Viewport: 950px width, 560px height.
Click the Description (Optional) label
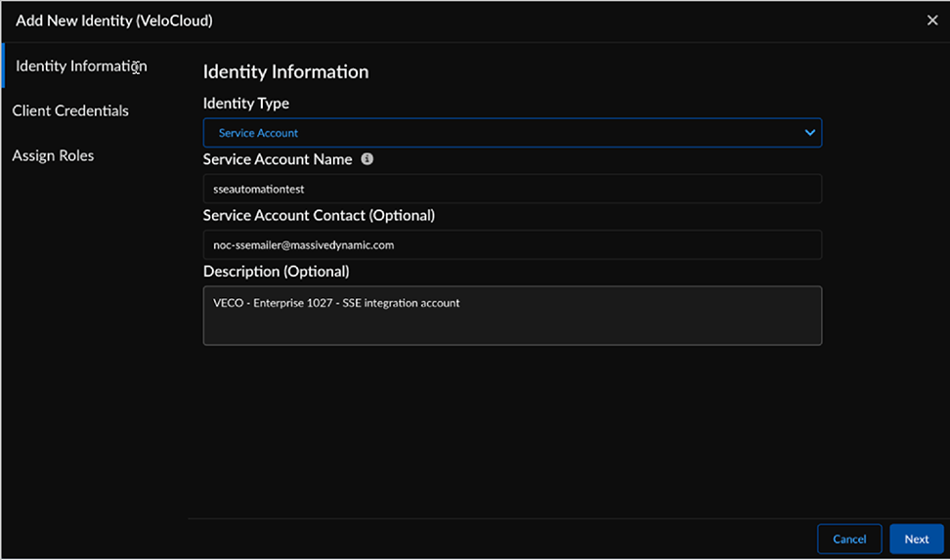click(x=276, y=272)
